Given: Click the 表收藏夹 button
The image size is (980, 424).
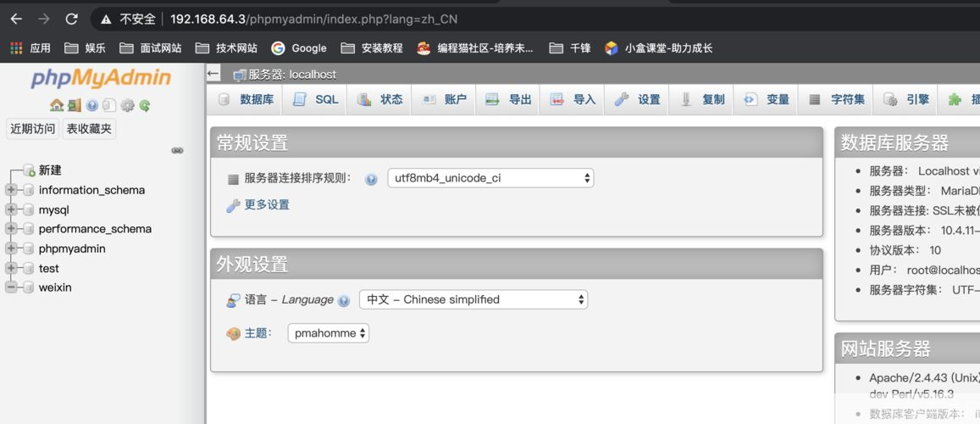Looking at the screenshot, I should coord(89,130).
